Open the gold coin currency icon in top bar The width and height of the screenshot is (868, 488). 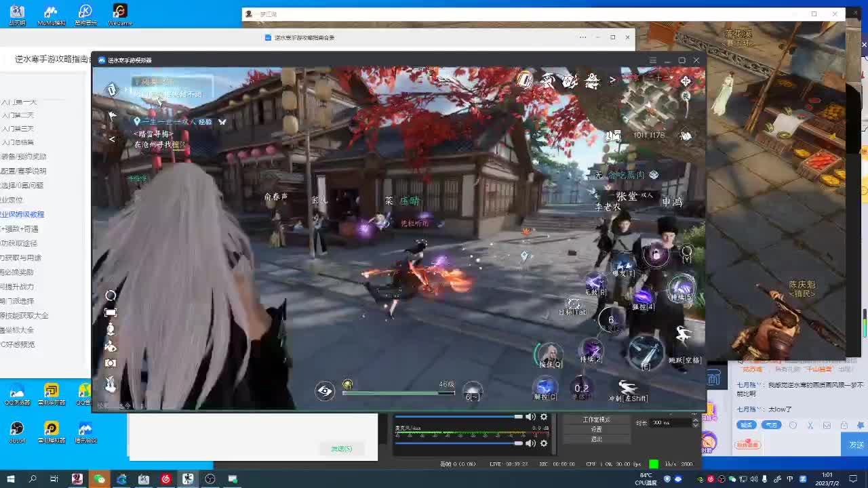[525, 80]
